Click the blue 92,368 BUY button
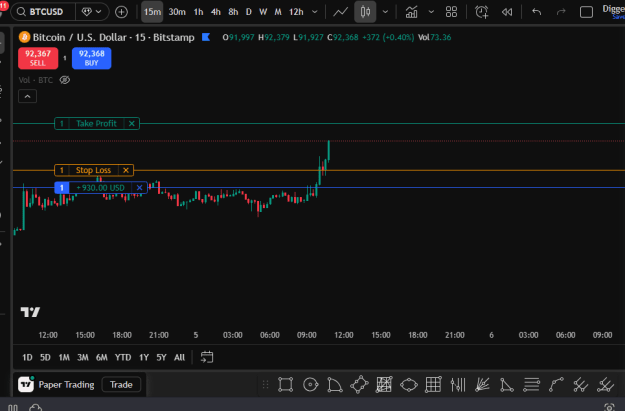This screenshot has width=625, height=411. coord(92,58)
